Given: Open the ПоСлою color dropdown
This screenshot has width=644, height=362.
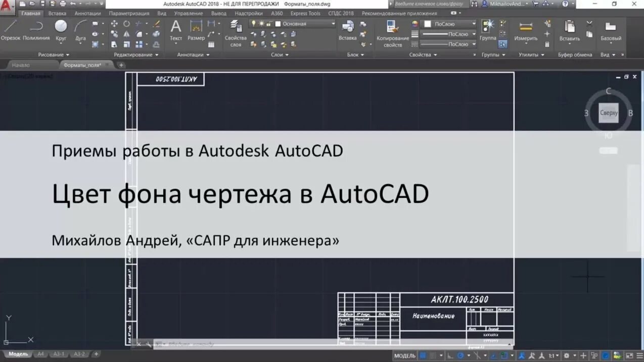Looking at the screenshot, I should point(449,24).
